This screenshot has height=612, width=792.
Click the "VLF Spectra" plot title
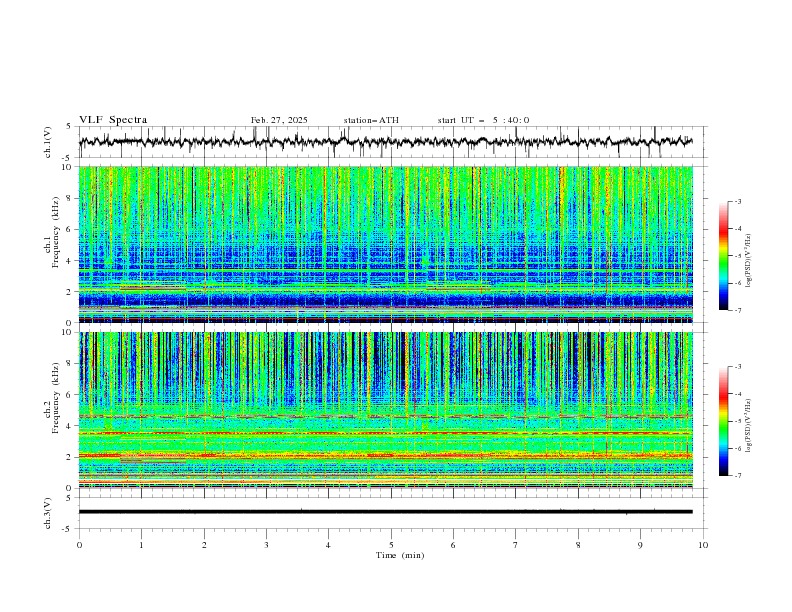[x=113, y=120]
